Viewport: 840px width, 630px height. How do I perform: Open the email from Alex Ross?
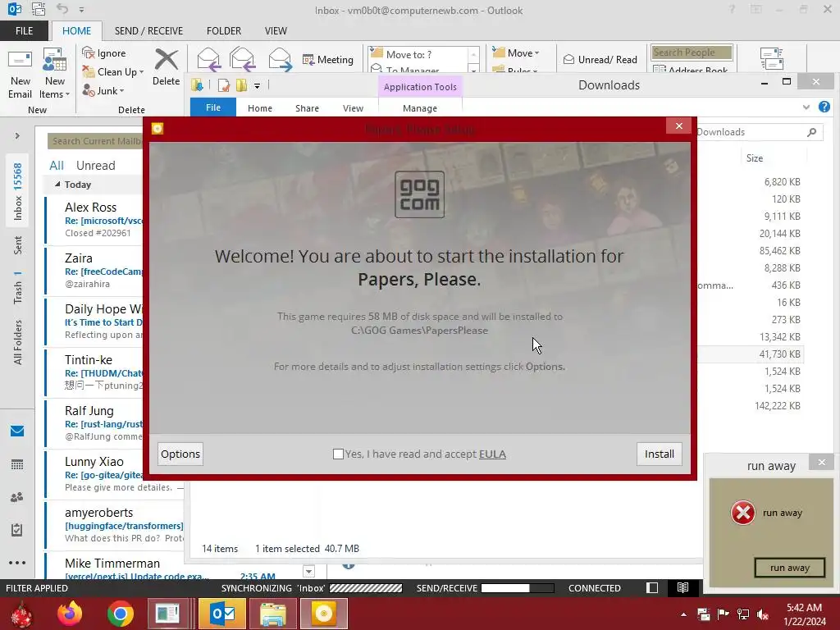(x=94, y=220)
